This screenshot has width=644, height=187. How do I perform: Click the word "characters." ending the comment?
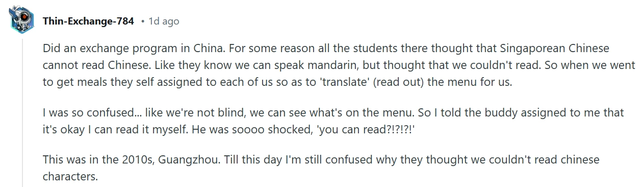70,176
